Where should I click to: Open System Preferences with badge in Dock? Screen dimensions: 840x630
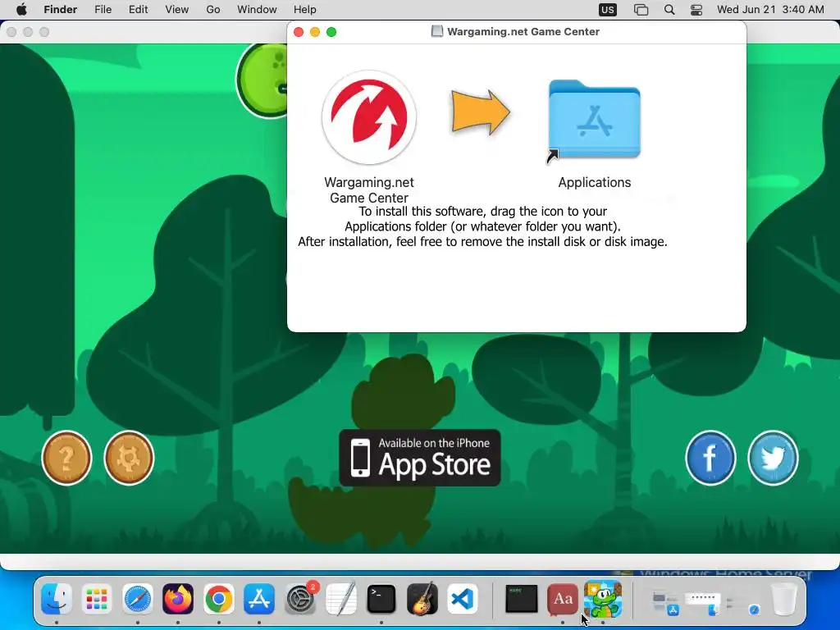click(300, 599)
